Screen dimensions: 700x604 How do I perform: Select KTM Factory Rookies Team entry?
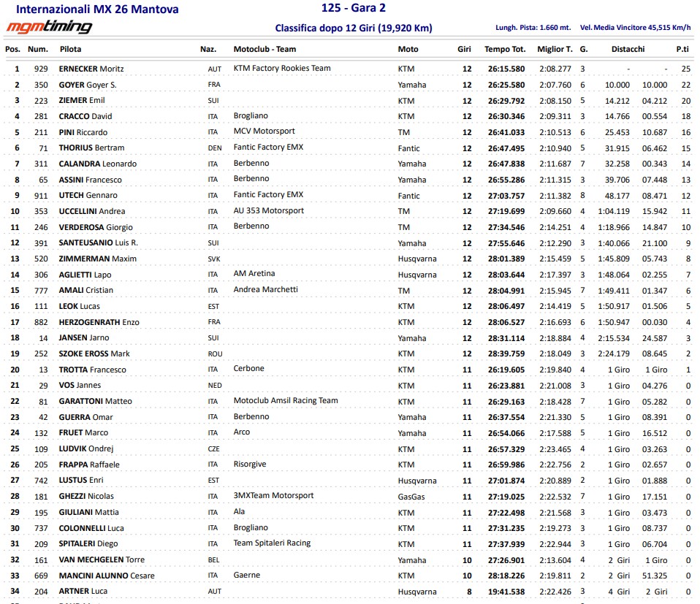point(282,68)
